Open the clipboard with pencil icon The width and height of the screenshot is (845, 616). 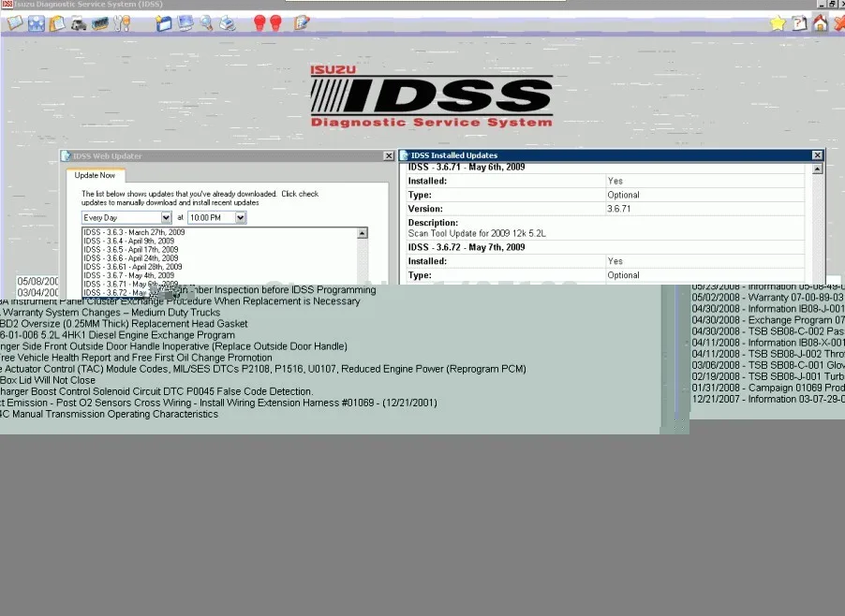(x=302, y=23)
